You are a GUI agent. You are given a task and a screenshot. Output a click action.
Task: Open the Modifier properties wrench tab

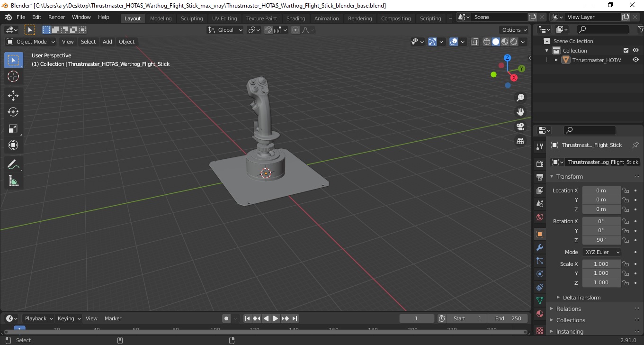539,247
